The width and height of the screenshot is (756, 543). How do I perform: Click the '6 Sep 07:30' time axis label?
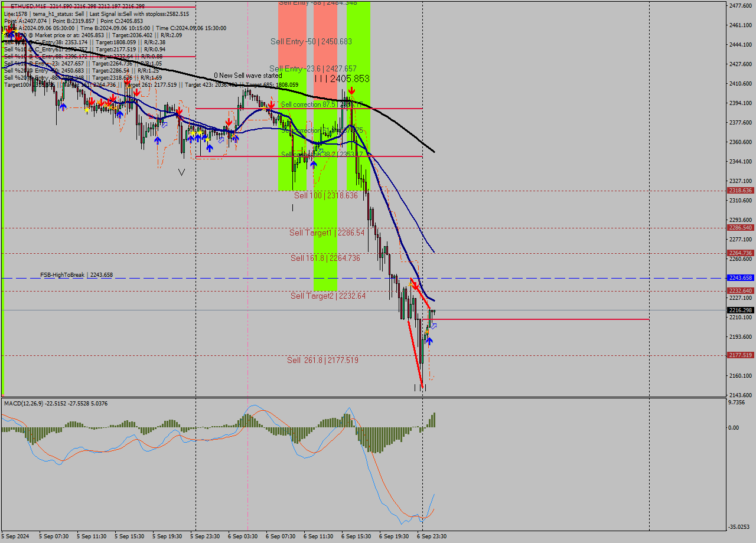[281, 537]
